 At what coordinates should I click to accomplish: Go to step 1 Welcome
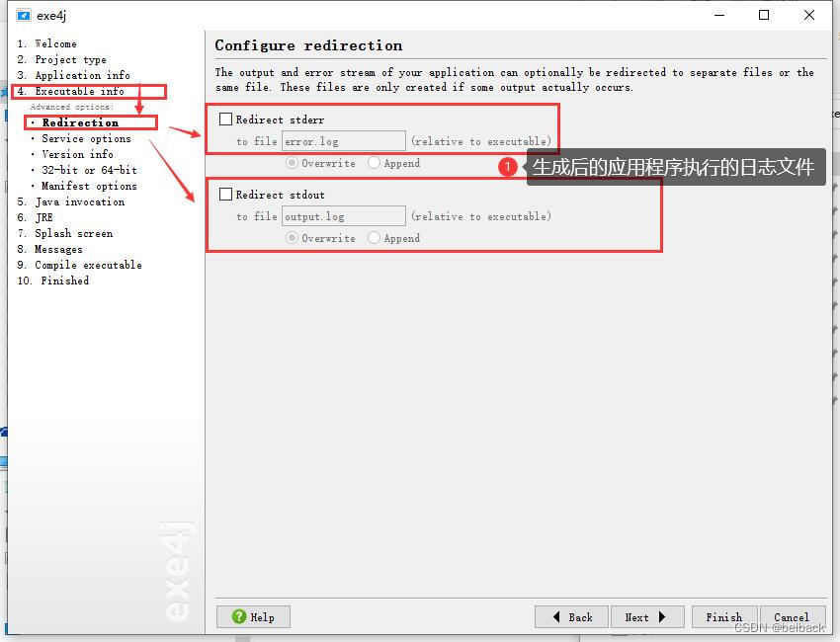[47, 43]
